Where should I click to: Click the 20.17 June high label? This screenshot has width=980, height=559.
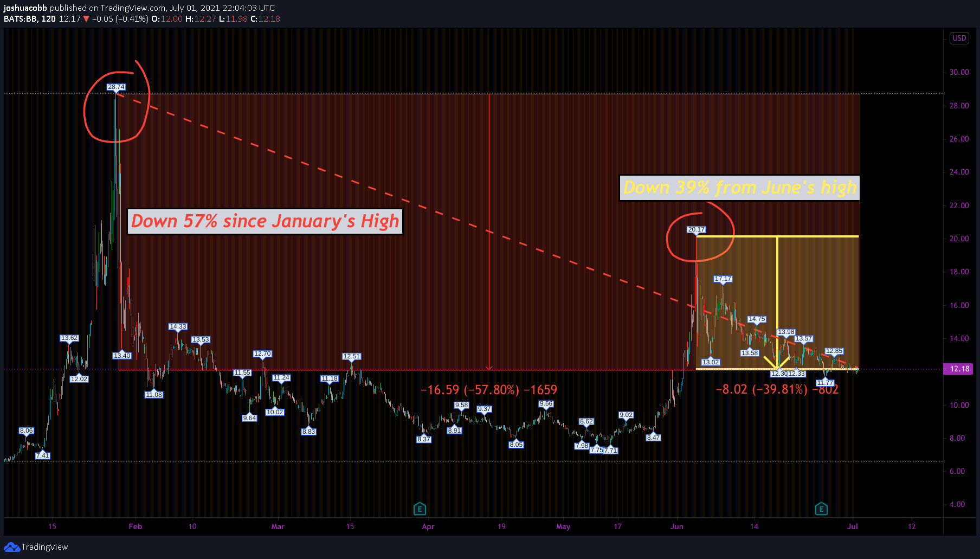(x=696, y=229)
